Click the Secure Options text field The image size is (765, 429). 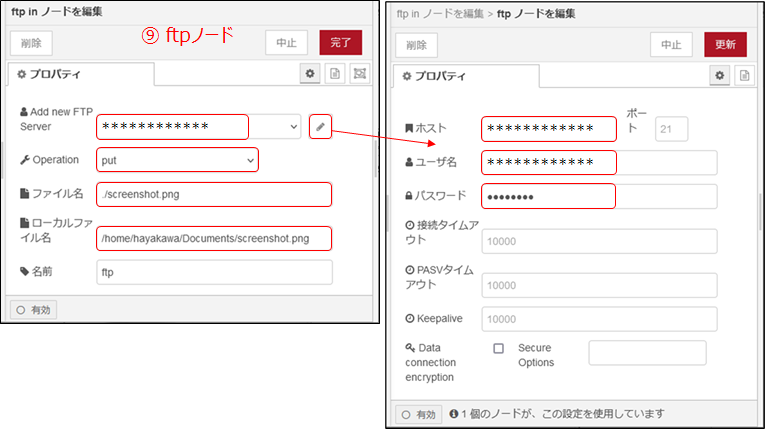coord(647,353)
